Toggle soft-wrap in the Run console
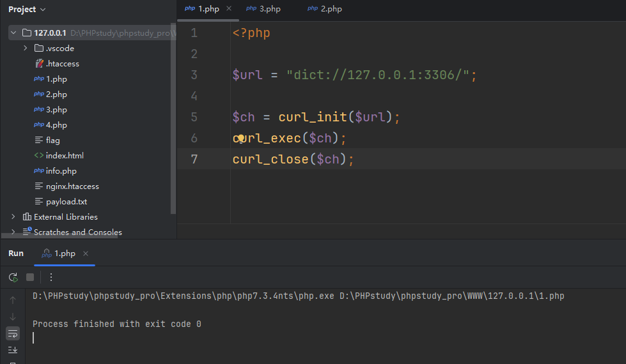 [x=13, y=333]
